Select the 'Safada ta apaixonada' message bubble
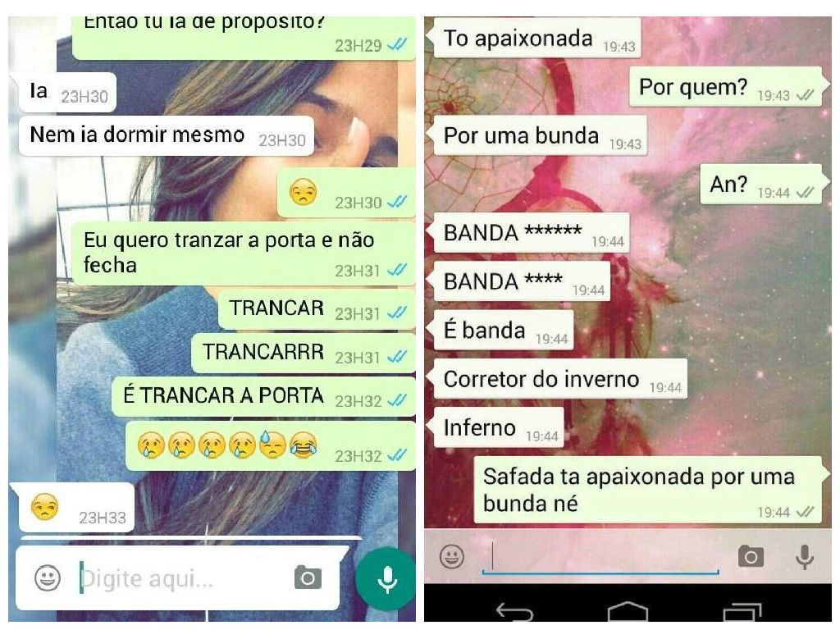The image size is (840, 630). [649, 490]
